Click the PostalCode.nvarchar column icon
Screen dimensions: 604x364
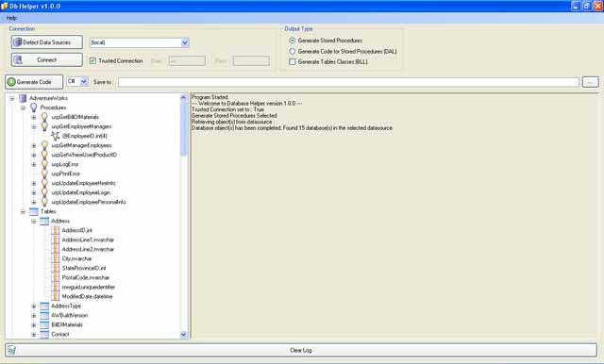pos(56,277)
